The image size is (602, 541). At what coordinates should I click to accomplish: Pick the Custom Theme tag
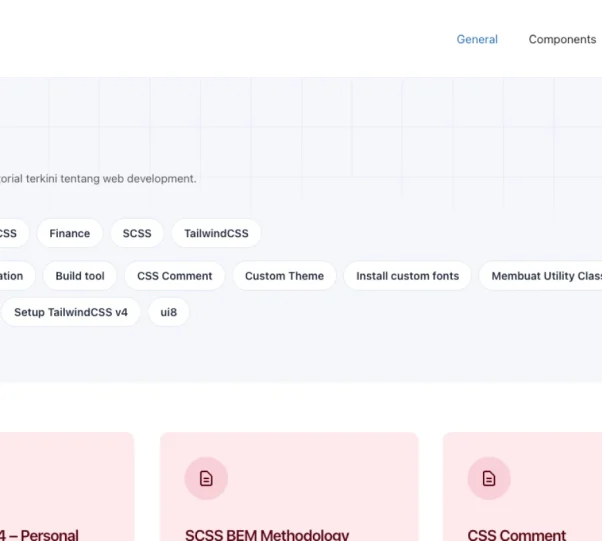pyautogui.click(x=284, y=276)
